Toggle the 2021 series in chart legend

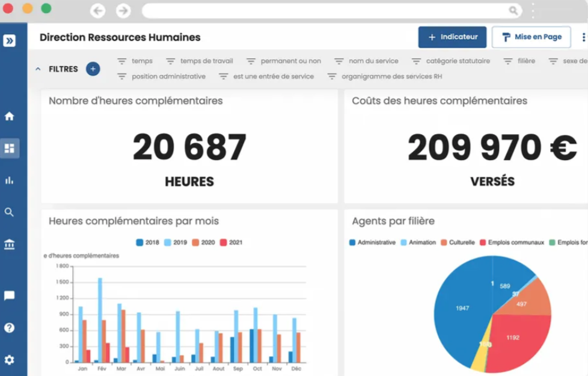point(230,242)
